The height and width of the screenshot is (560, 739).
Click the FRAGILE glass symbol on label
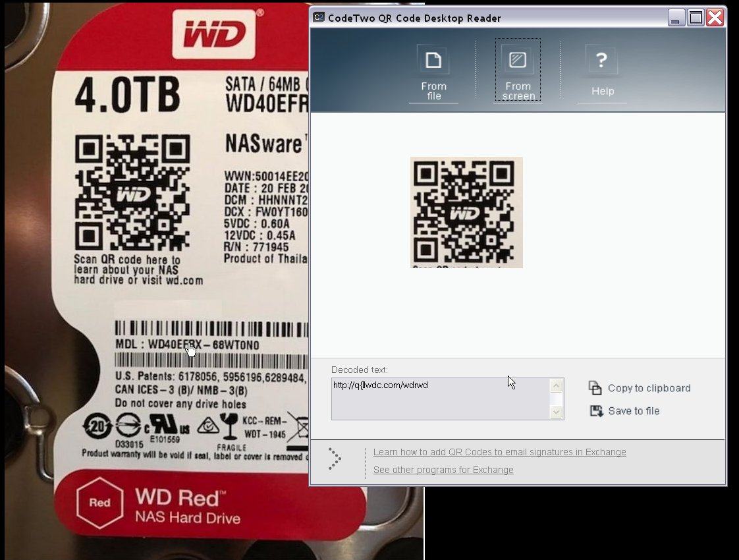(x=231, y=427)
